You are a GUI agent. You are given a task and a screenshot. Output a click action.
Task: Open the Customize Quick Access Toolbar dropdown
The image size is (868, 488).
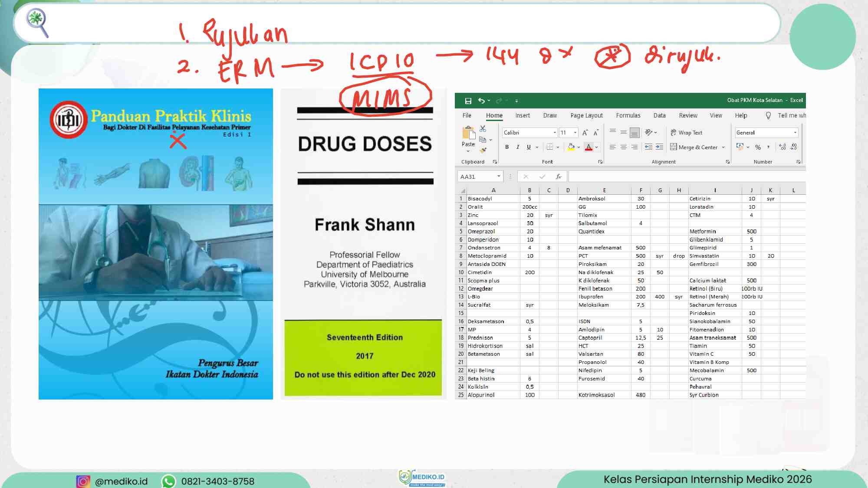(x=516, y=101)
